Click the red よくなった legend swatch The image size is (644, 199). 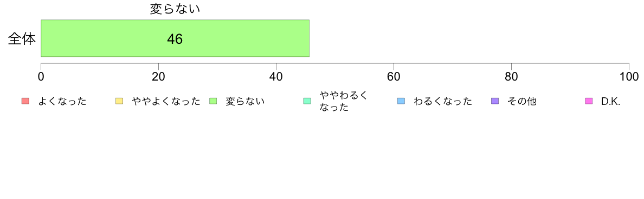[25, 101]
